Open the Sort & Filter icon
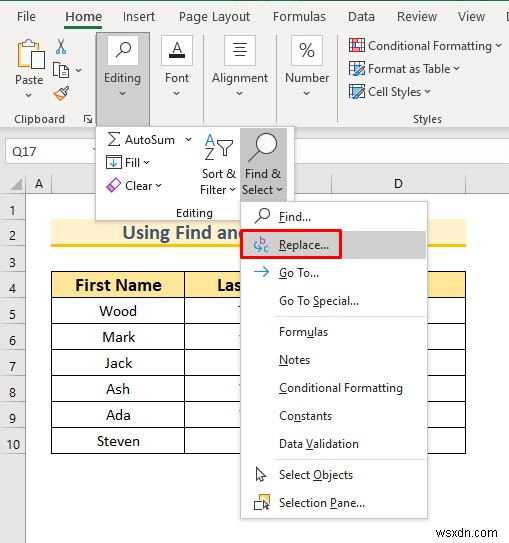Screen dimensions: 509x543 click(x=218, y=147)
